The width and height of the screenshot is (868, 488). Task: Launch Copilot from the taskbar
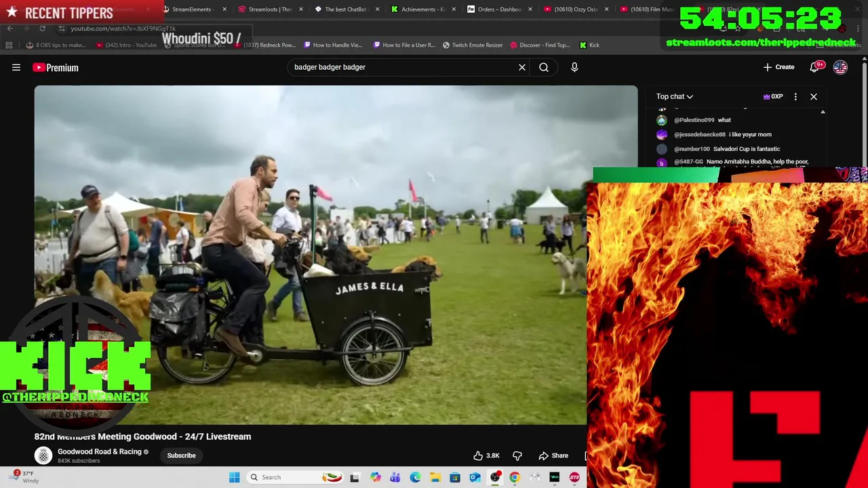(x=375, y=477)
